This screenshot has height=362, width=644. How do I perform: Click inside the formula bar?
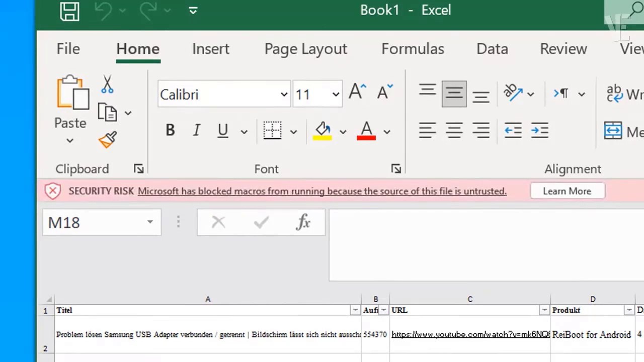click(x=486, y=245)
